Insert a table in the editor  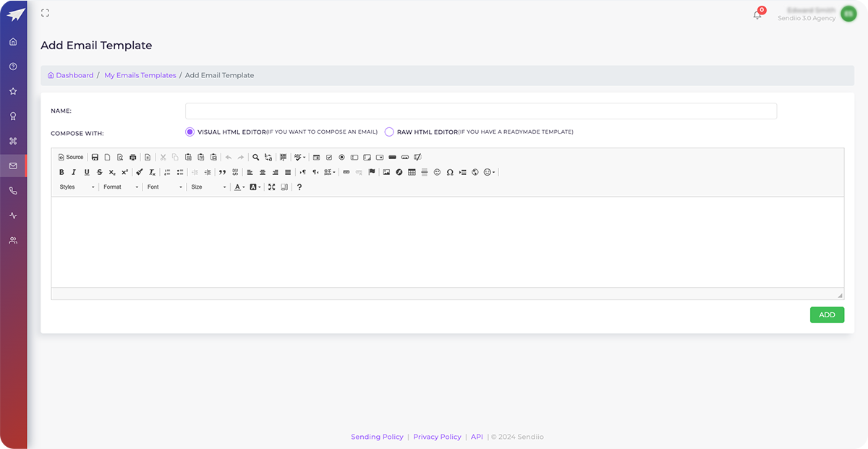(411, 172)
